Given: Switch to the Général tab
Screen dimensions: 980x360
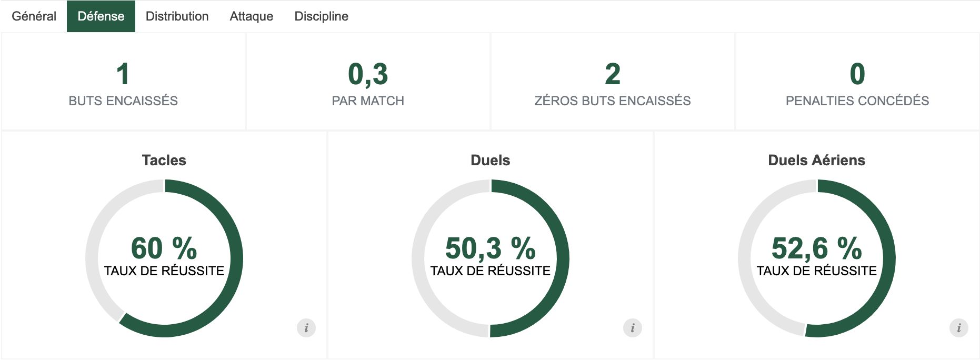Looking at the screenshot, I should tap(34, 16).
